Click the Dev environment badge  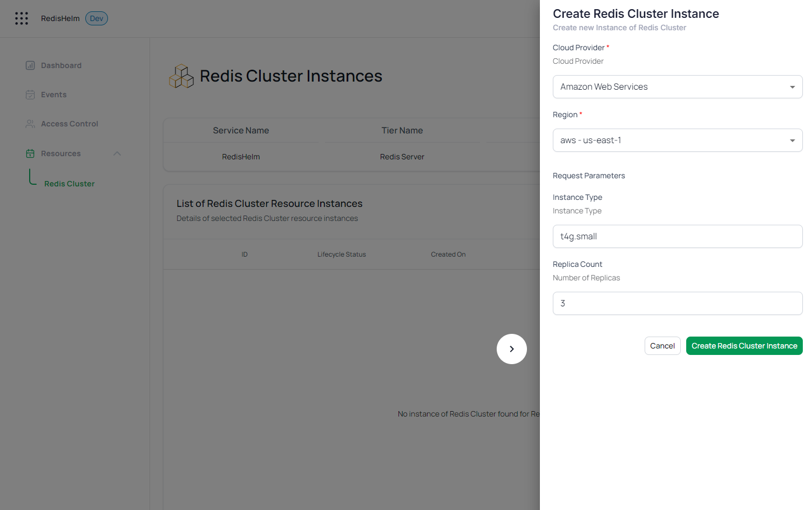coord(97,18)
